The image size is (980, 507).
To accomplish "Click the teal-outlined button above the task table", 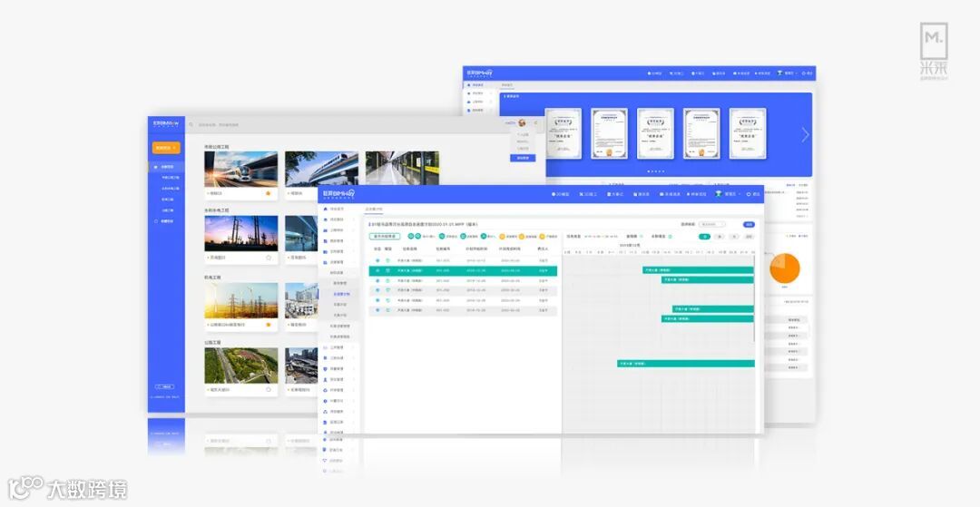I will pos(385,237).
